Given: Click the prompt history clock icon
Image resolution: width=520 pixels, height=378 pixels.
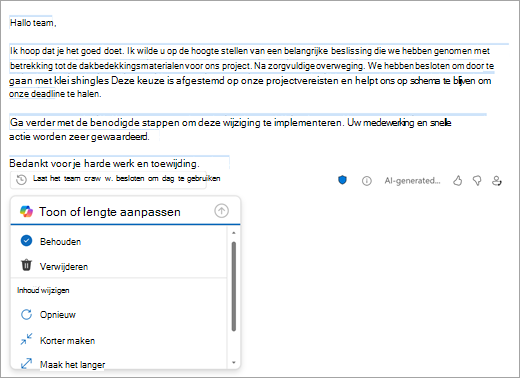Looking at the screenshot, I should point(21,180).
